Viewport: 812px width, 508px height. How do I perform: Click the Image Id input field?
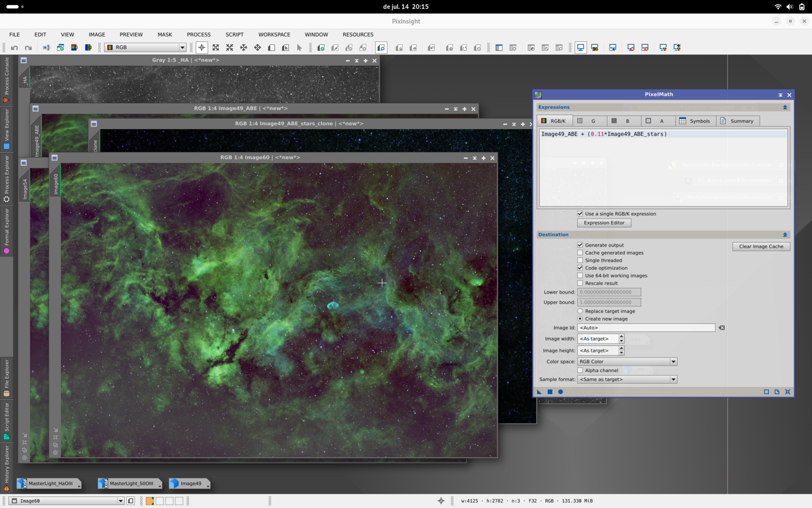coord(646,328)
